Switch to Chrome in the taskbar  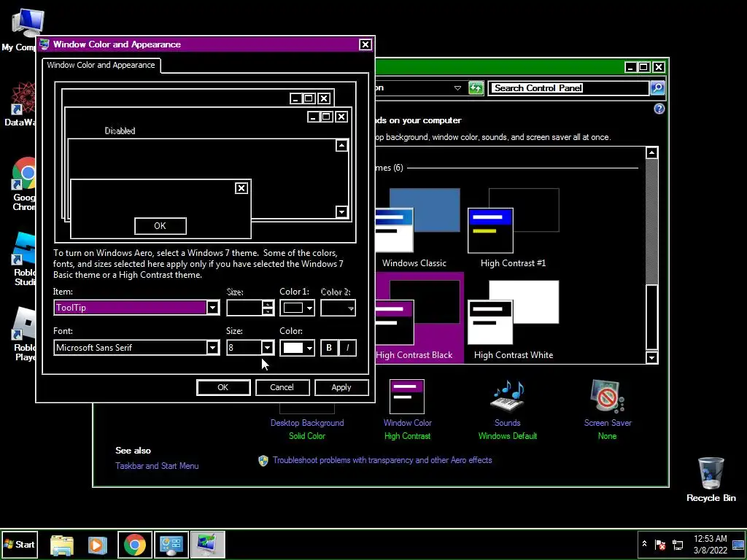[x=135, y=545]
